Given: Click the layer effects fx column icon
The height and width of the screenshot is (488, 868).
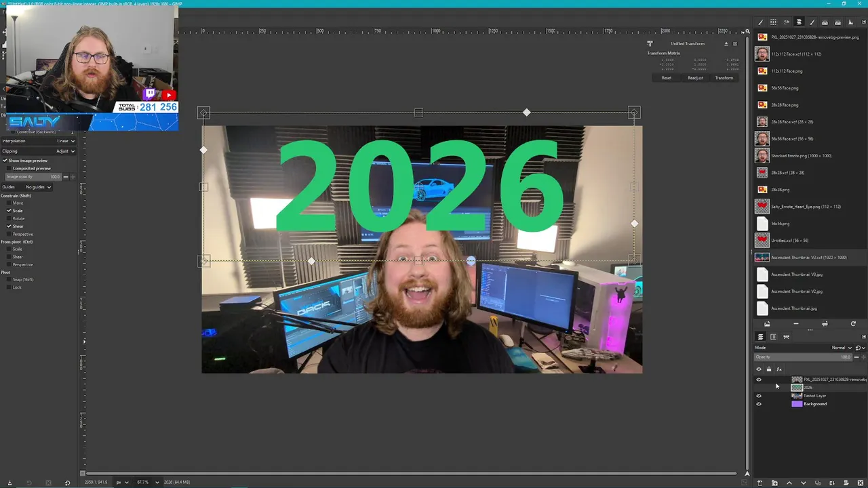Looking at the screenshot, I should 779,369.
